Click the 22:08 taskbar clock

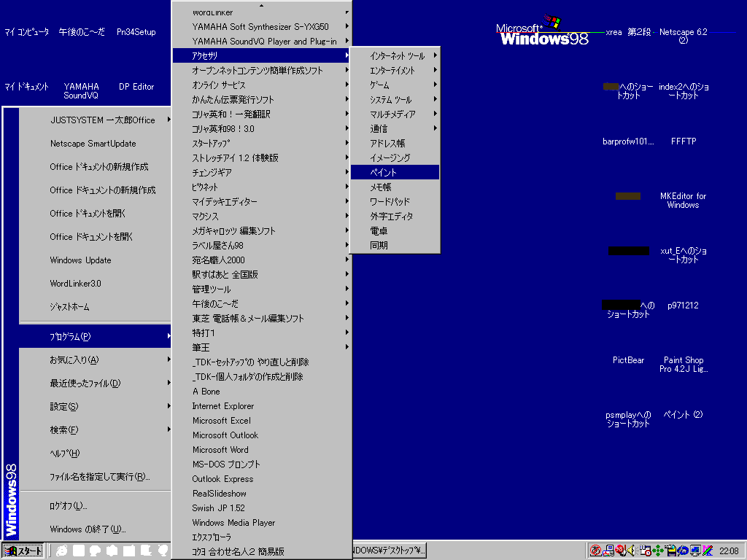(x=729, y=551)
